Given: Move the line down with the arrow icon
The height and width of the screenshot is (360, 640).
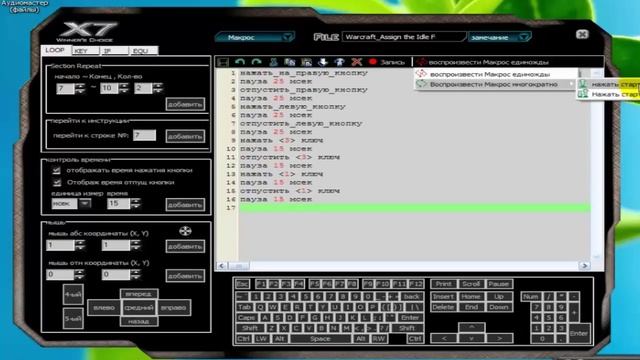Looking at the screenshot, I should click(x=323, y=62).
